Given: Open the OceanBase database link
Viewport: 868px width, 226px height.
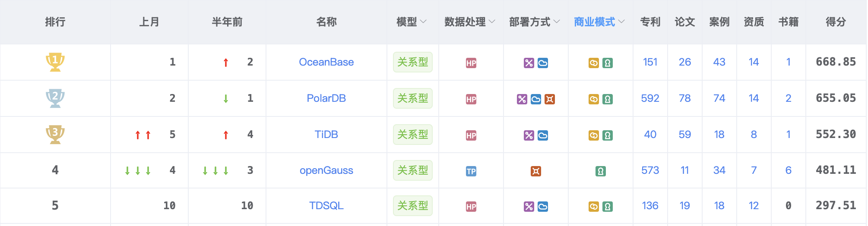Looking at the screenshot, I should [x=326, y=62].
